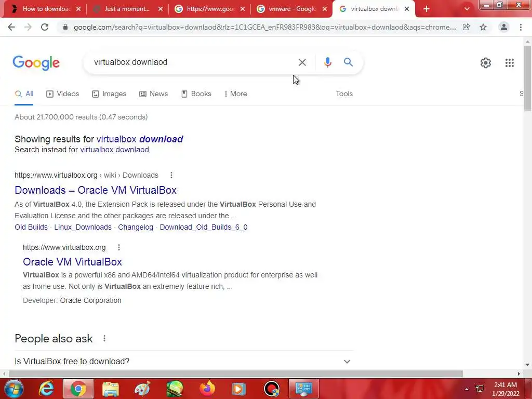This screenshot has height=399, width=532.
Task: Click the Chrome taskbar icon
Action: [78, 389]
